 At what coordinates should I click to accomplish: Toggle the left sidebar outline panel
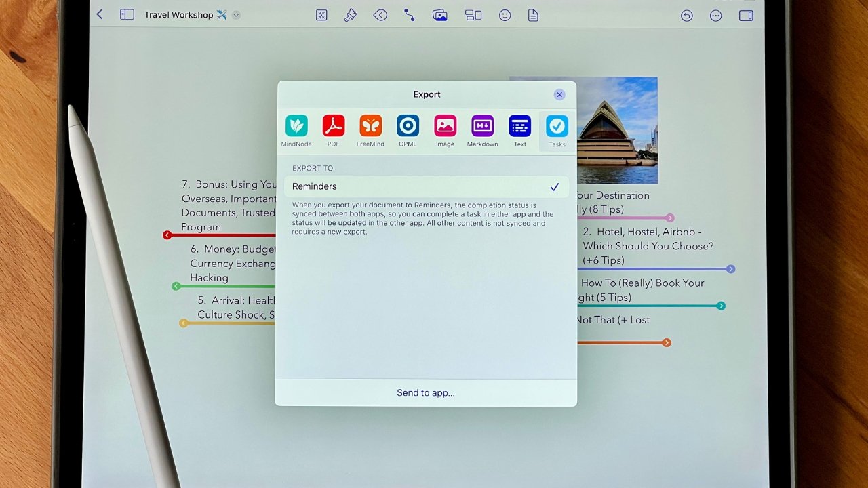pyautogui.click(x=127, y=14)
